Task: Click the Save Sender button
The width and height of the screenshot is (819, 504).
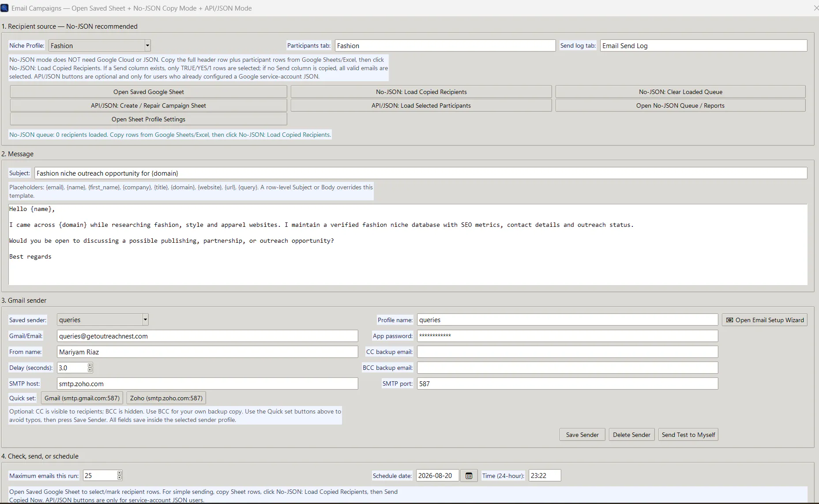Action: [582, 435]
